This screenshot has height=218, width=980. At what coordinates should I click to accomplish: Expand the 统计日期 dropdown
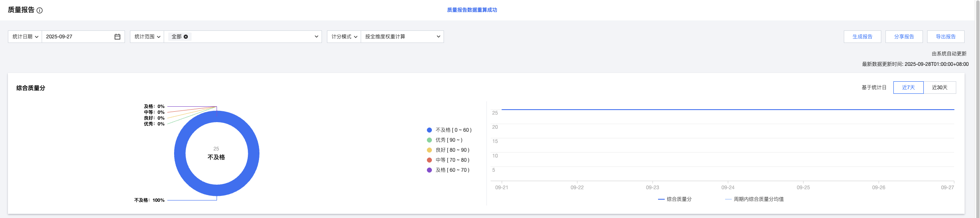[25, 37]
